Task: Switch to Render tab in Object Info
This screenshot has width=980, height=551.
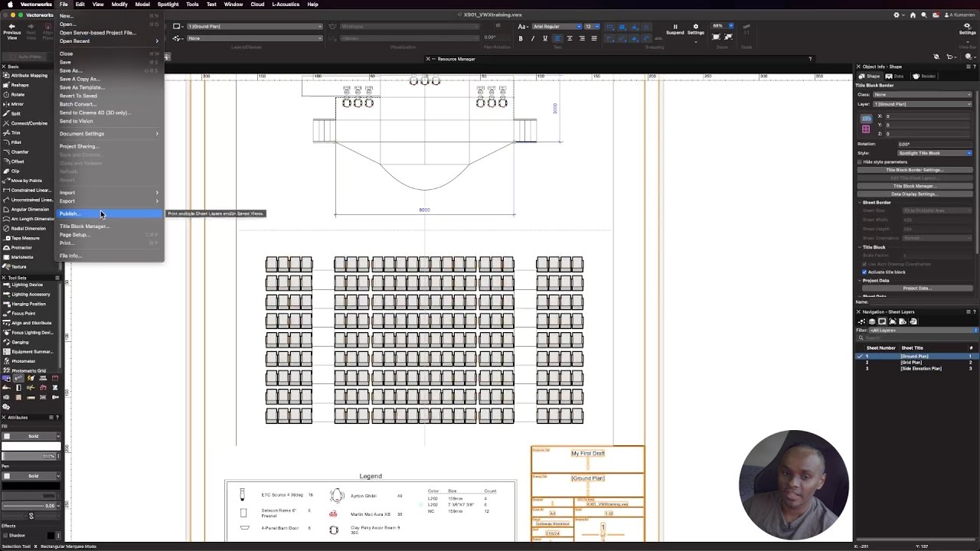Action: [x=924, y=77]
